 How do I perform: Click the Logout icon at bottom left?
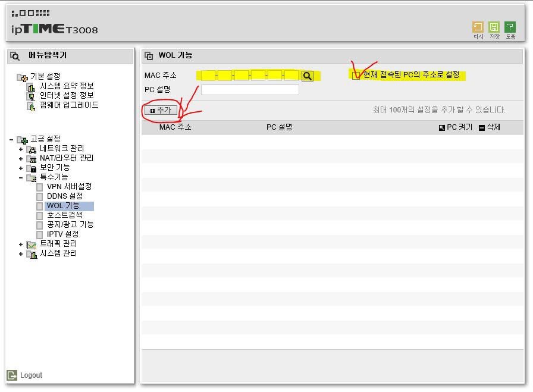tap(12, 375)
